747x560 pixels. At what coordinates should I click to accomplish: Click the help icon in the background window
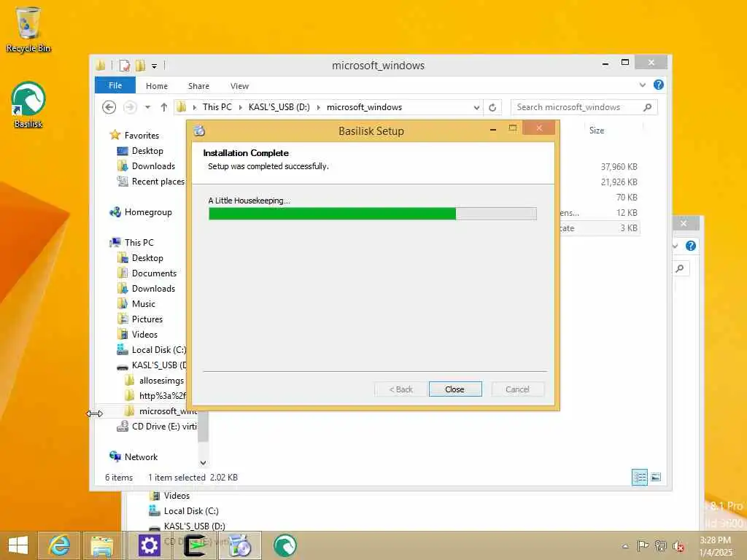tap(690, 246)
